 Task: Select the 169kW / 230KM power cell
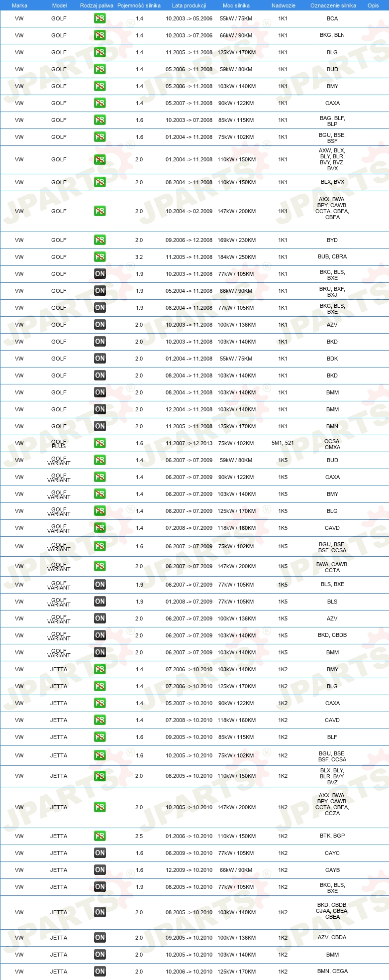click(237, 240)
